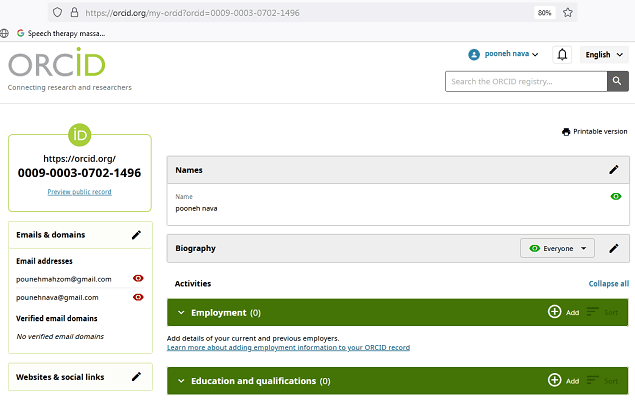The width and height of the screenshot is (635, 400).
Task: Click the green iD badge icon
Action: 79,135
